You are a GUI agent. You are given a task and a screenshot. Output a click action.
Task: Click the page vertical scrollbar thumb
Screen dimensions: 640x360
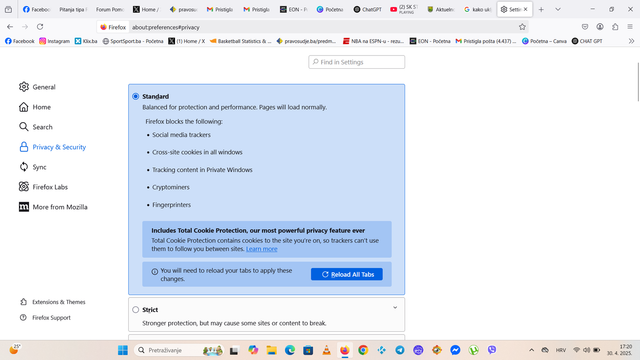coord(638,82)
